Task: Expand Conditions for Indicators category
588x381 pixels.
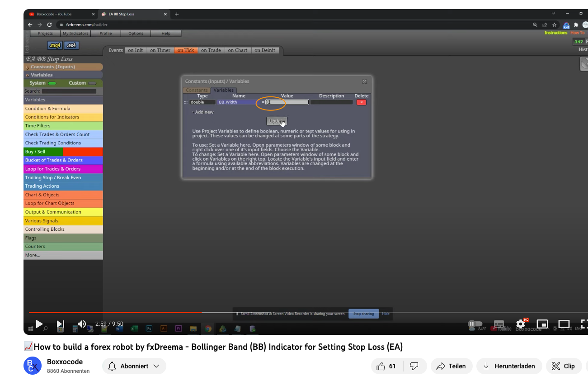Action: tap(63, 117)
